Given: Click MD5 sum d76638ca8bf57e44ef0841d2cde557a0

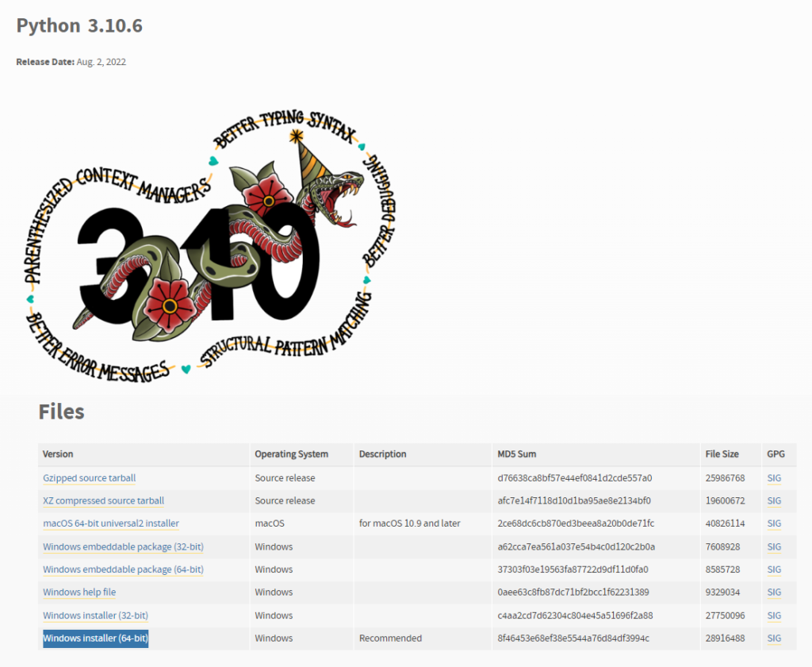Looking at the screenshot, I should click(575, 478).
